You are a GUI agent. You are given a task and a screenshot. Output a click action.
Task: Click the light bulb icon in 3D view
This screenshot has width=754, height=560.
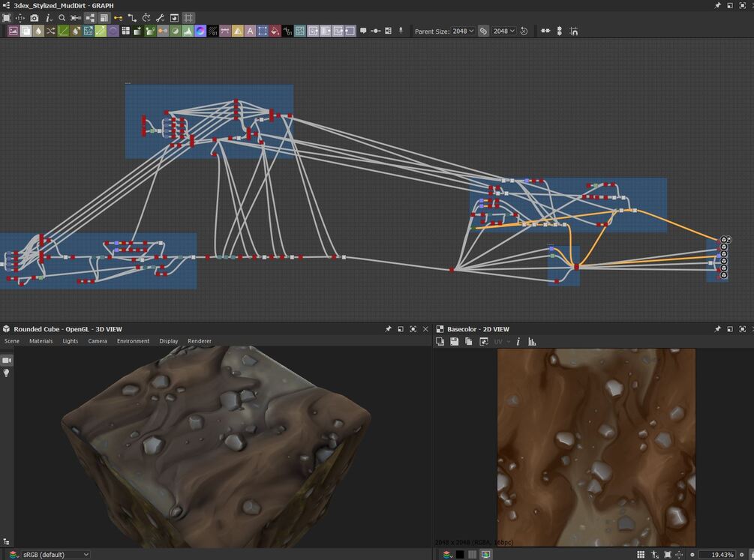coord(7,373)
